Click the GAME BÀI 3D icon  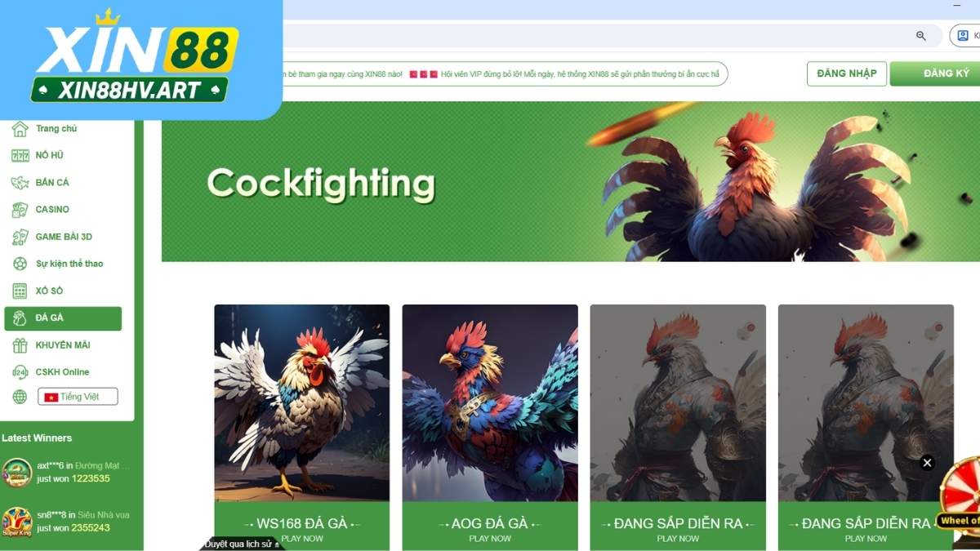pyautogui.click(x=20, y=237)
